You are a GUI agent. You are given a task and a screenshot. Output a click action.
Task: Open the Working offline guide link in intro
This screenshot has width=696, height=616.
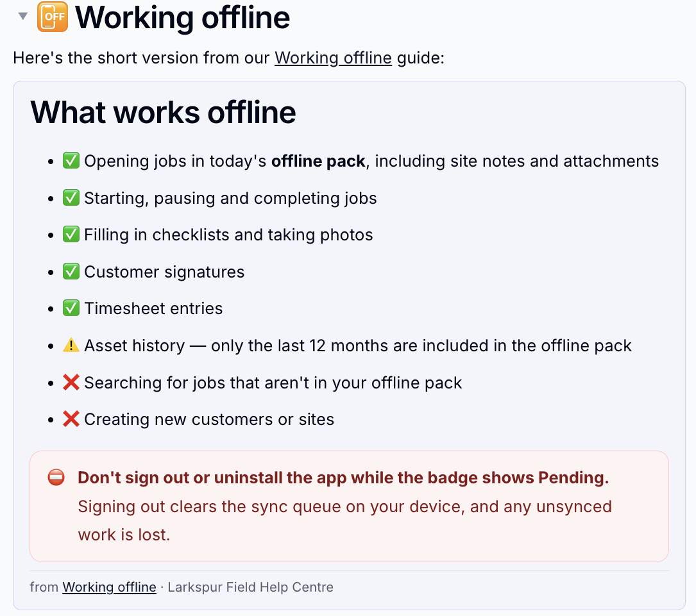pyautogui.click(x=333, y=58)
